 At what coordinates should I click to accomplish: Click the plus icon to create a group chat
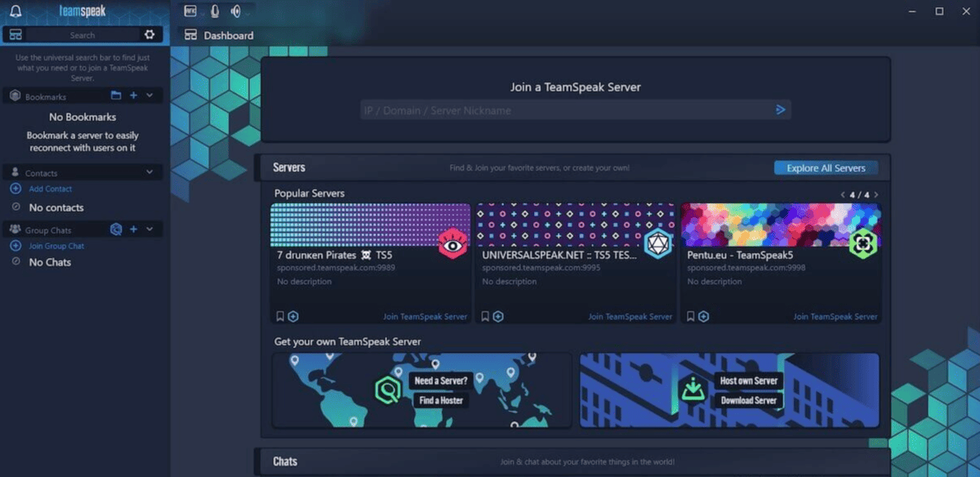tap(133, 230)
